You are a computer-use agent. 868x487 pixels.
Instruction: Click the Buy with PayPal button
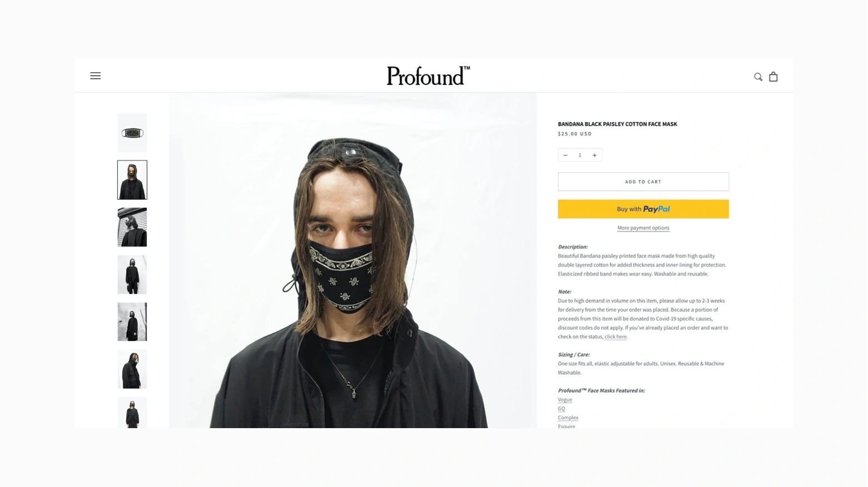tap(643, 209)
